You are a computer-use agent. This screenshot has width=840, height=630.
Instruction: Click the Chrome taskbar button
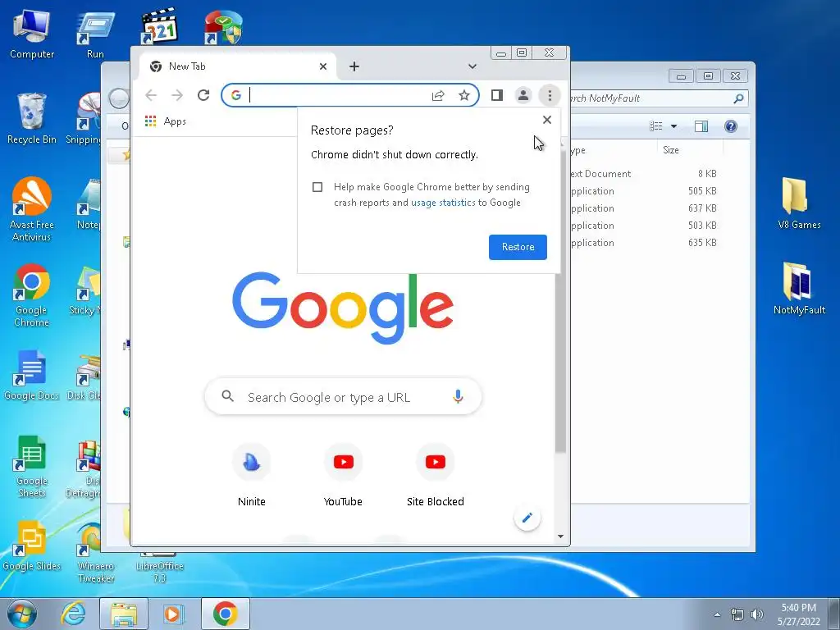click(225, 614)
